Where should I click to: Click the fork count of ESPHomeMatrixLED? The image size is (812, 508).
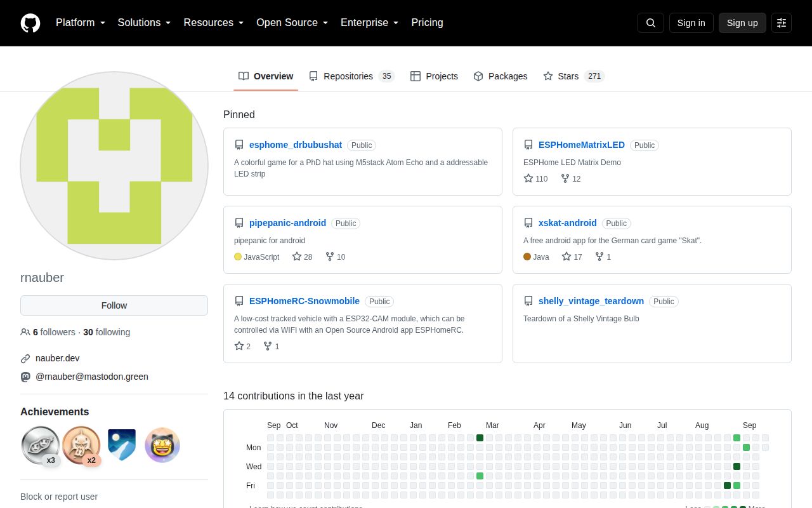[x=571, y=178]
